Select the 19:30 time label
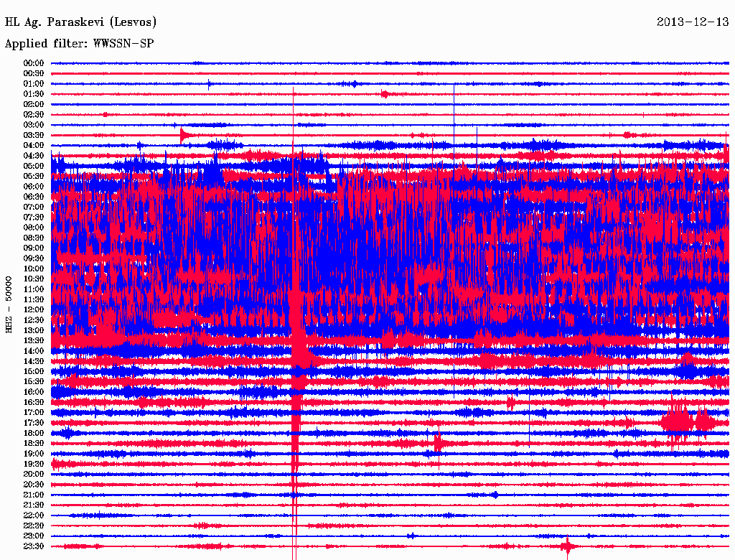This screenshot has width=735, height=560. 34,465
